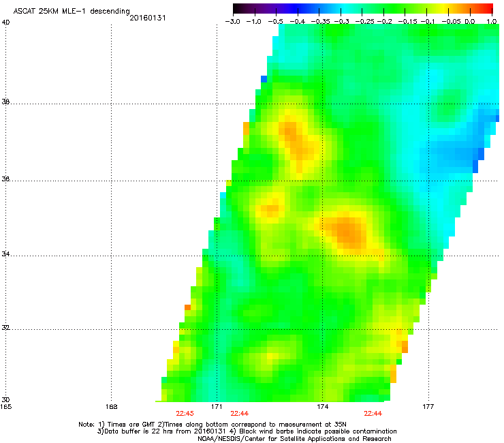Click the latitude axis label 40
This screenshot has width=504, height=443.
pyautogui.click(x=5, y=22)
